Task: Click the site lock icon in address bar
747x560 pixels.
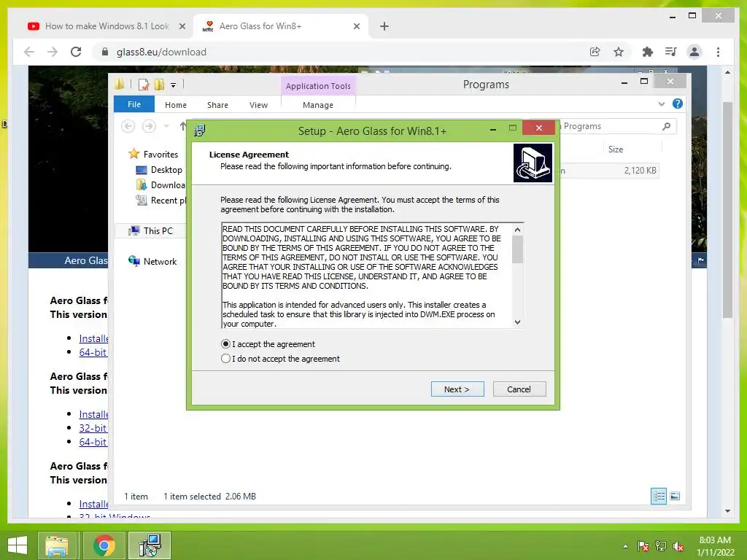Action: pos(105,52)
